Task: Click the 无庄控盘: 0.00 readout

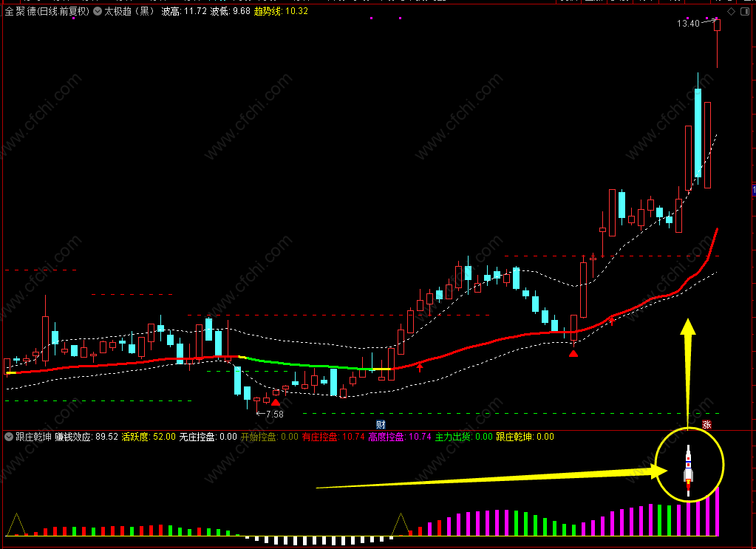Action: (x=208, y=437)
